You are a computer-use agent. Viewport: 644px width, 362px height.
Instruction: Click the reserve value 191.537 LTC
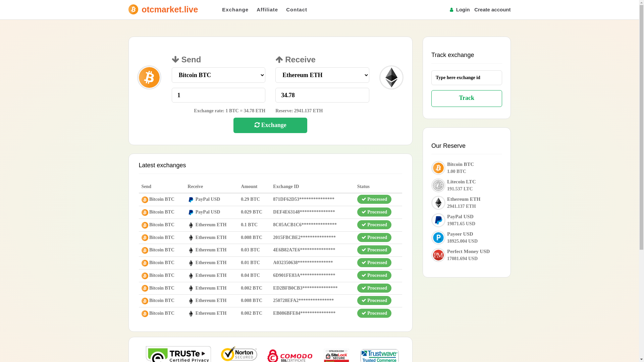[460, 189]
